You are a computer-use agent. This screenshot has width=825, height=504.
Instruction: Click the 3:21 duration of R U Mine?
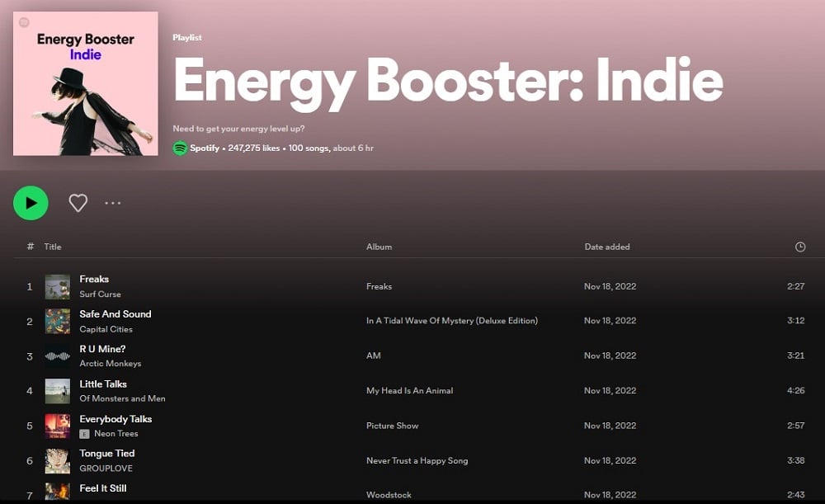[x=795, y=356]
